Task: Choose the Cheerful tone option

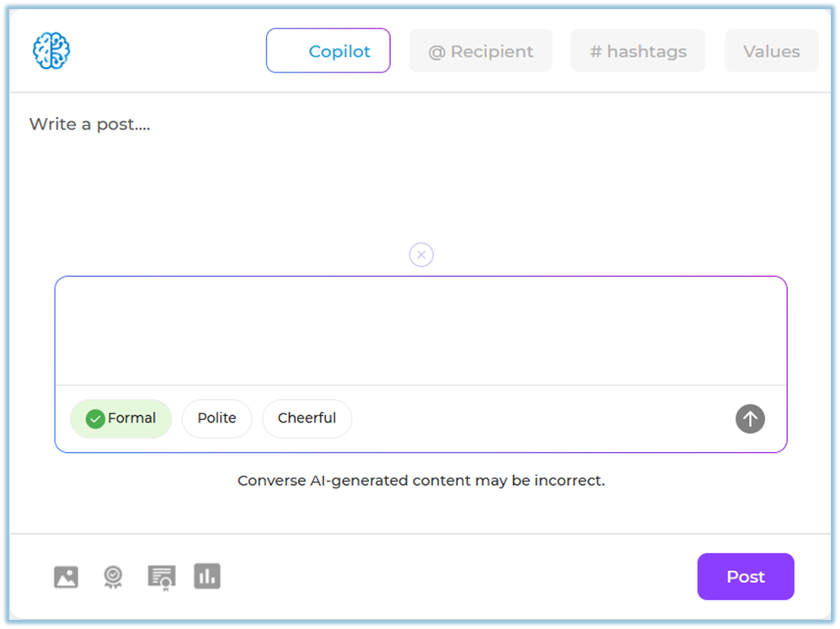Action: 307,418
